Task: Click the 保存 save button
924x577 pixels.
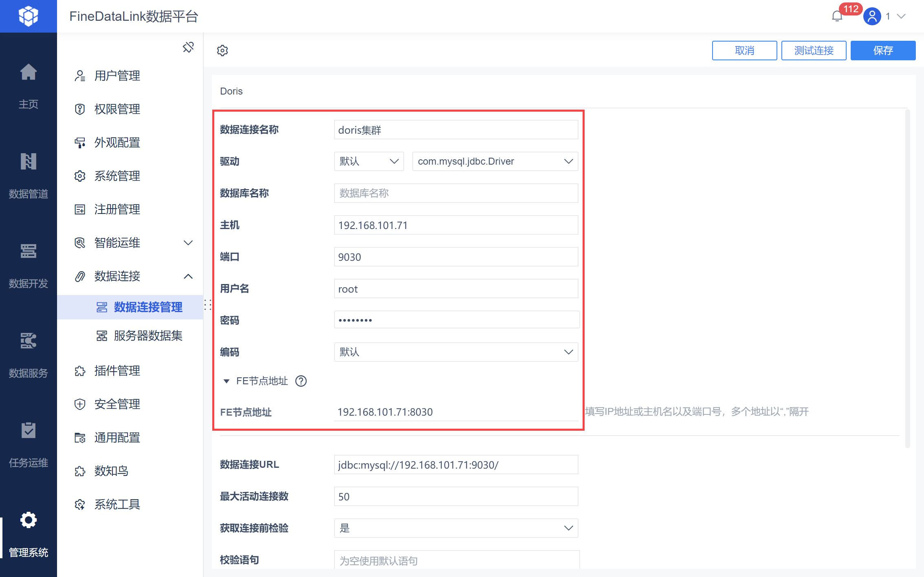Action: click(883, 51)
